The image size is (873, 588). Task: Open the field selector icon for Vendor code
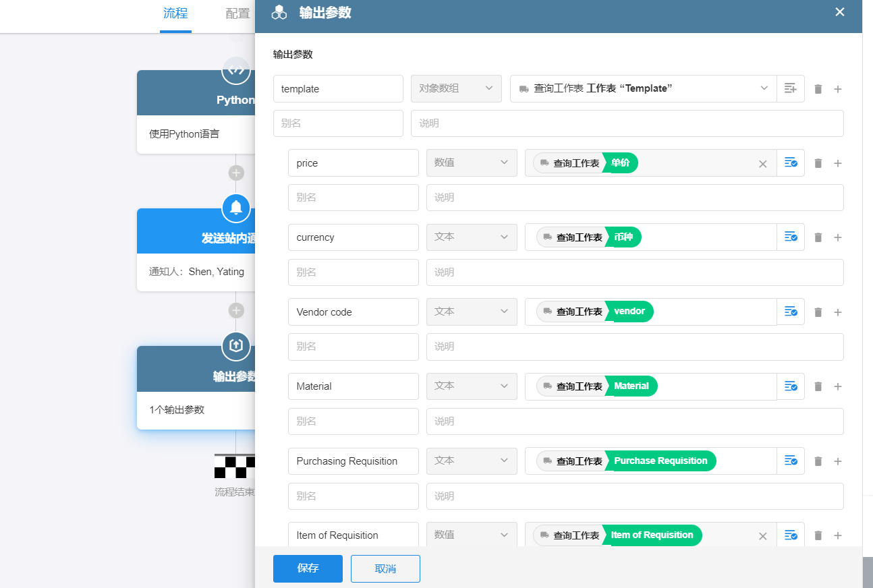pyautogui.click(x=791, y=312)
